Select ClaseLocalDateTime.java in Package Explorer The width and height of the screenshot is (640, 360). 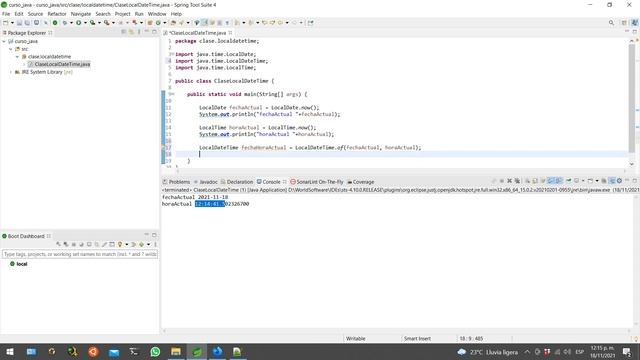pos(62,64)
